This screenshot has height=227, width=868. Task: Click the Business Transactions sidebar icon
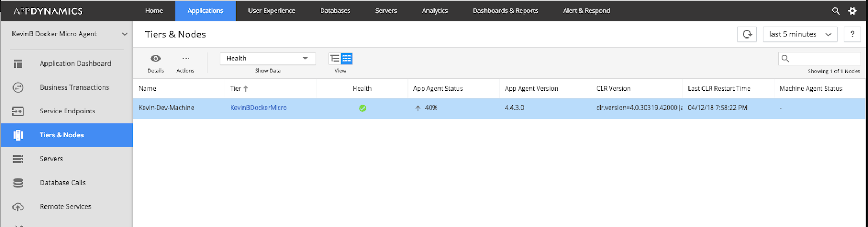click(x=18, y=87)
